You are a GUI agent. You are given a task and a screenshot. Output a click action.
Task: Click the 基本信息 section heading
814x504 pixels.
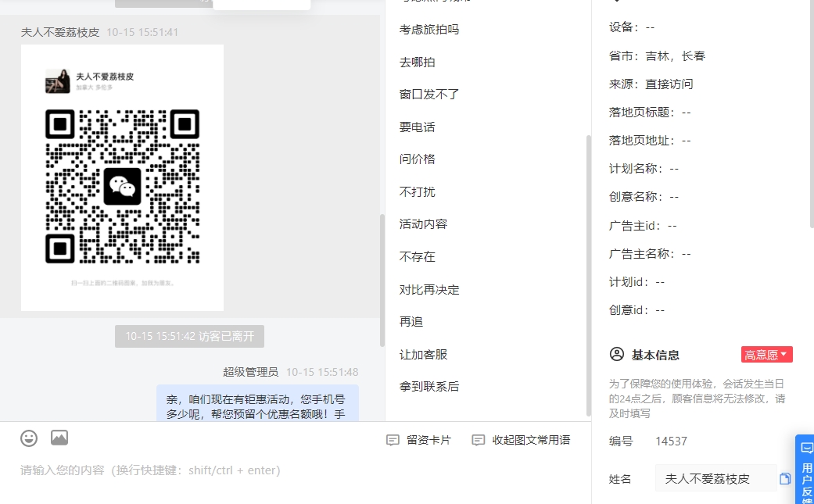(655, 356)
